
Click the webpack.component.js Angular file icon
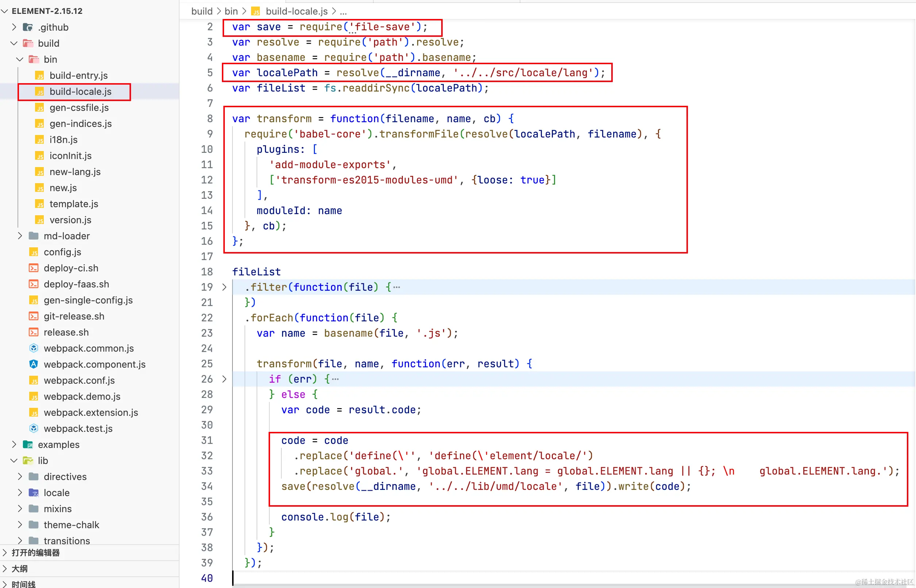tap(34, 364)
